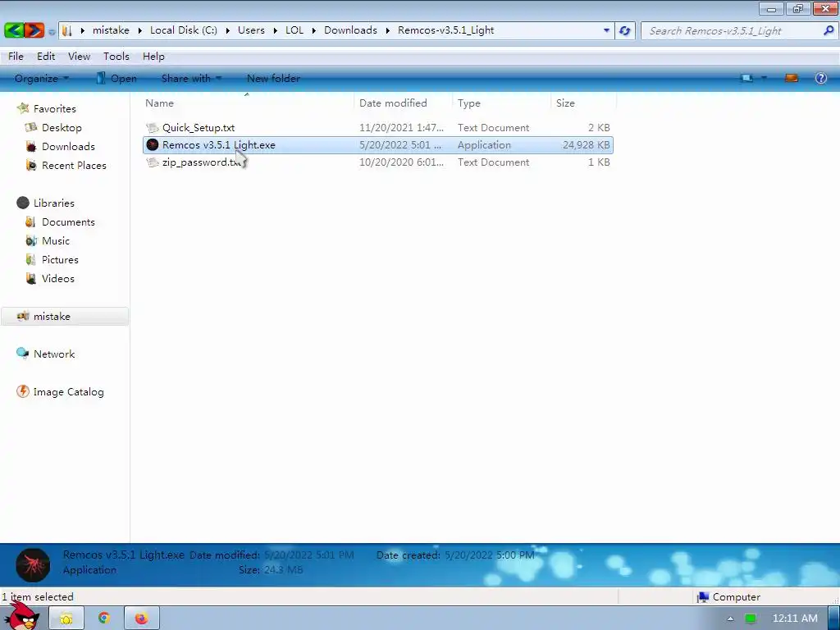This screenshot has width=840, height=630.
Task: Click the Remcos preview icon in details pane
Action: coord(33,565)
